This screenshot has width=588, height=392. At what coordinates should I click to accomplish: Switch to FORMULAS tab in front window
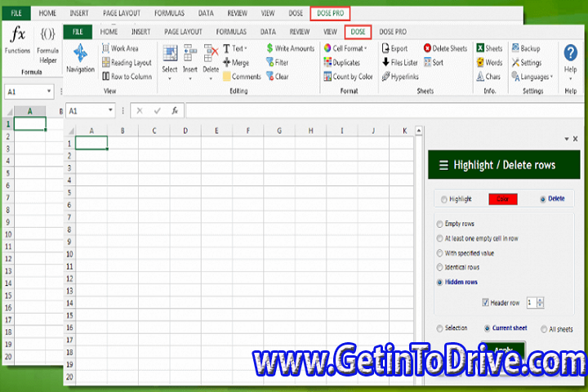click(231, 32)
